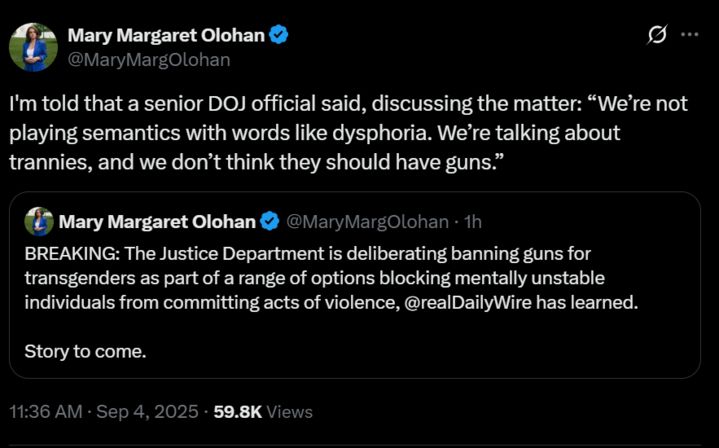Click the verified badge inside the quoted post
Screen dimensions: 719x448
click(x=269, y=221)
